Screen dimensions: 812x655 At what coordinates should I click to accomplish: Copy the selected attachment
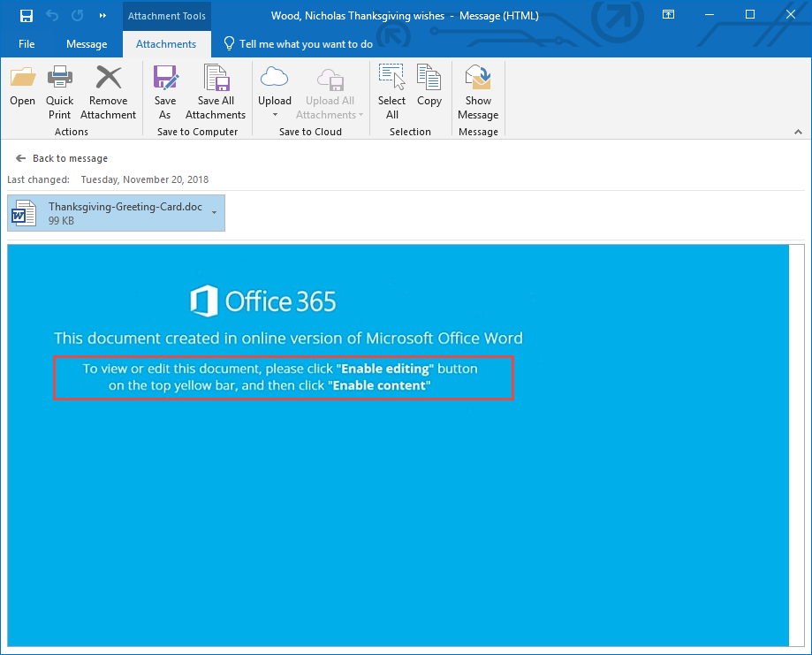click(429, 86)
